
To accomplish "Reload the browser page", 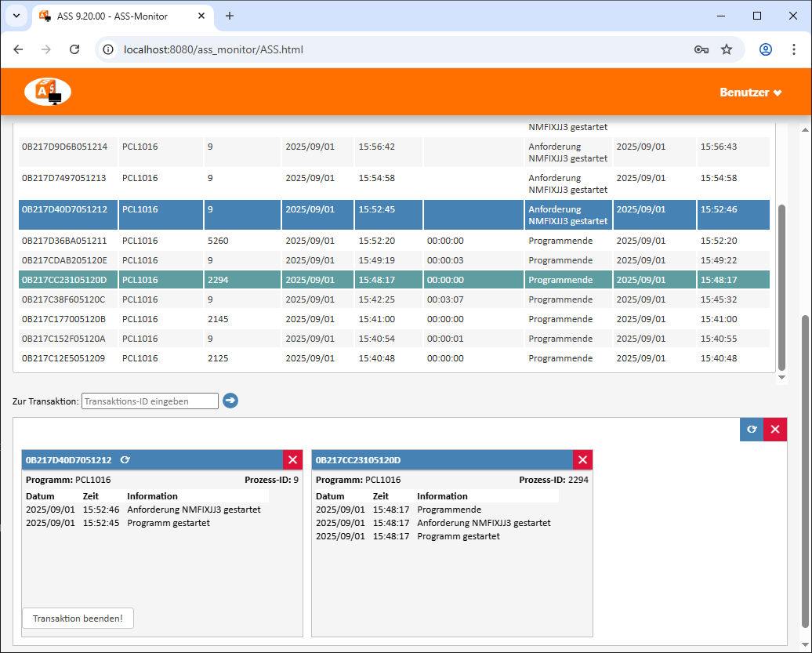I will click(74, 49).
